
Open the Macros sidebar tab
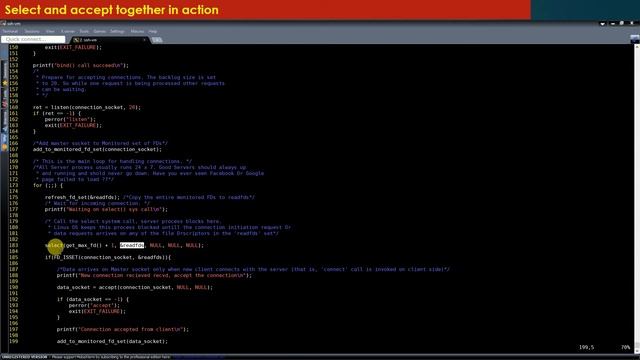[4, 120]
